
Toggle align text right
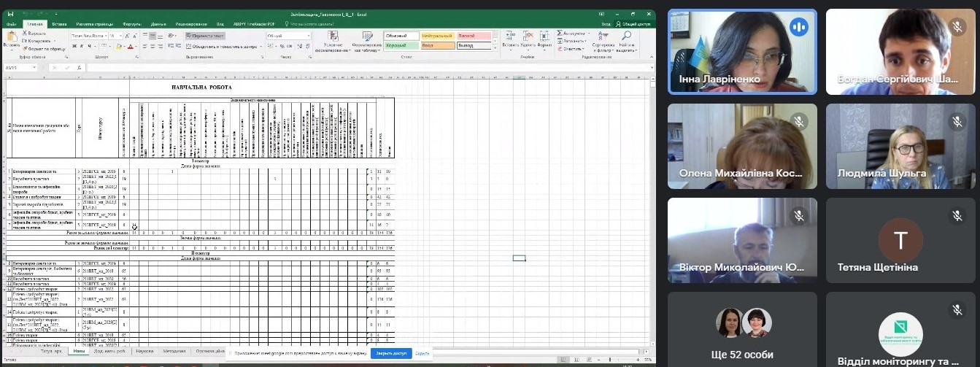point(160,46)
